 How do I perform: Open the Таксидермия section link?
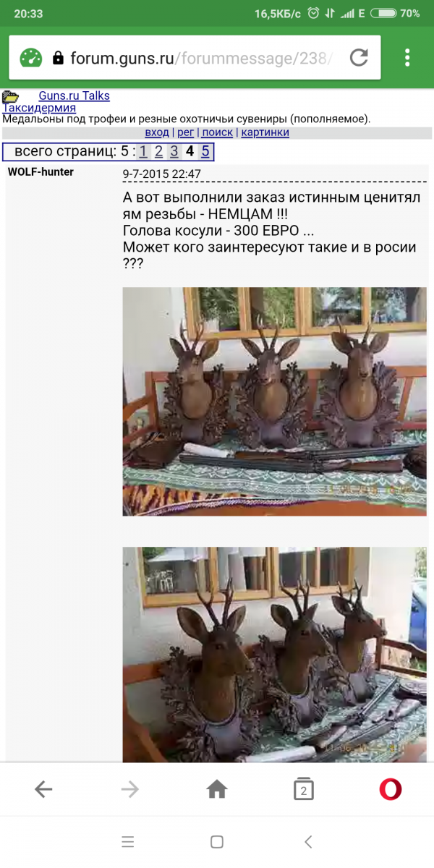(x=39, y=108)
